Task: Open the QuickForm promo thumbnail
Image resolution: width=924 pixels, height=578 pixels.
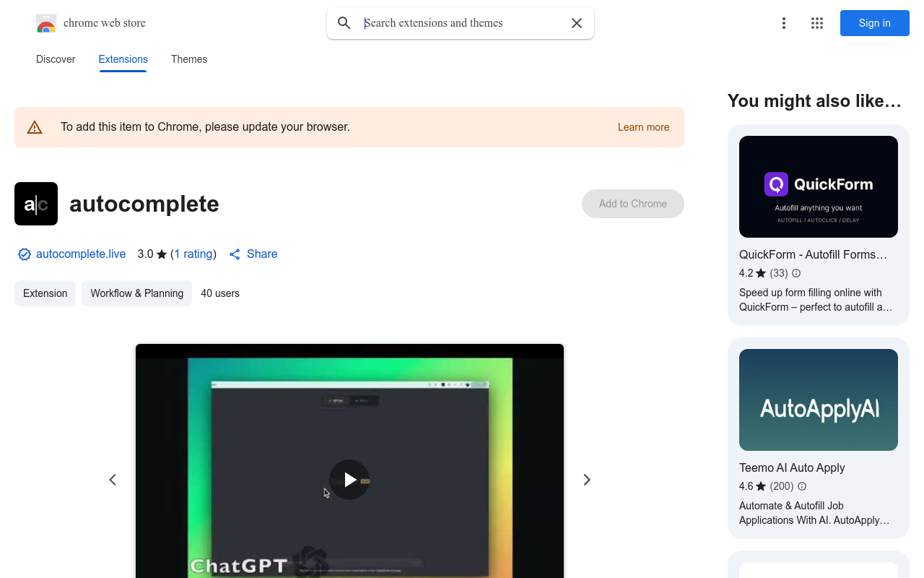Action: [819, 186]
